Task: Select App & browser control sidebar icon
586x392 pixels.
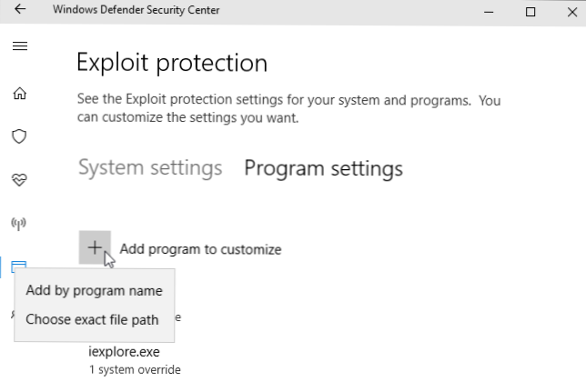Action: (x=20, y=266)
